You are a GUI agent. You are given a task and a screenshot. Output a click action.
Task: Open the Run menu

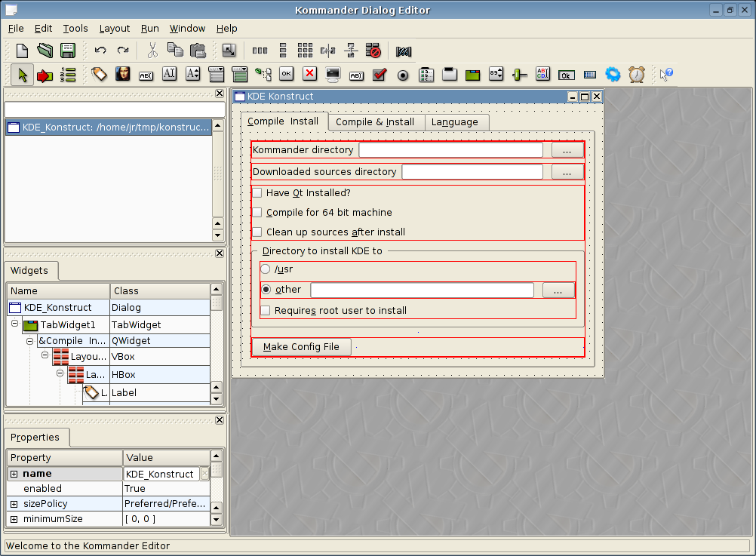[150, 29]
